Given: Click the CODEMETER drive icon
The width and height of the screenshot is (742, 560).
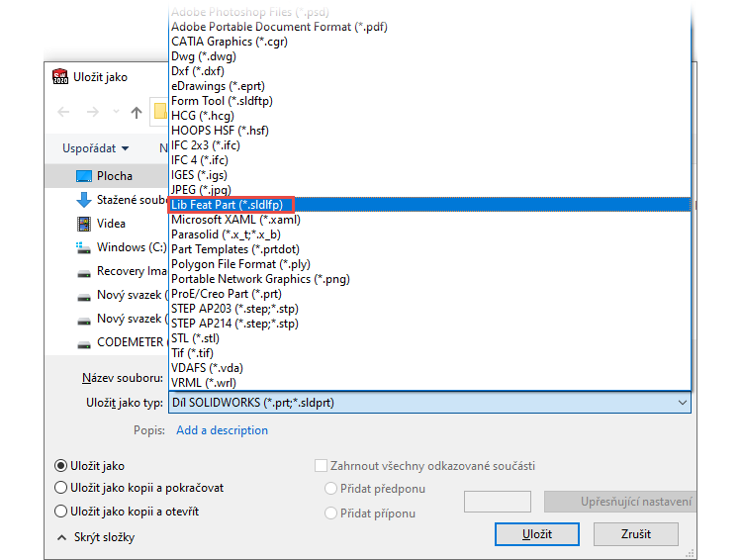Looking at the screenshot, I should (x=84, y=344).
